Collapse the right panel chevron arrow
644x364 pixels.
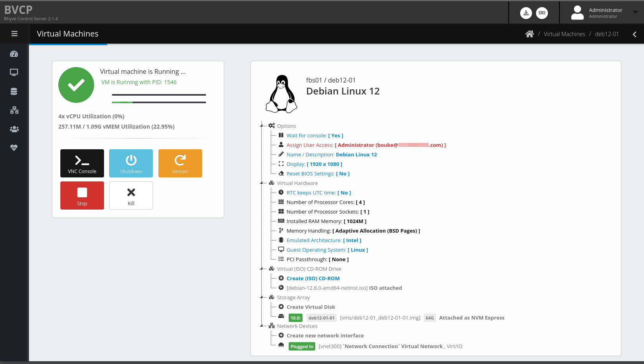(x=634, y=34)
